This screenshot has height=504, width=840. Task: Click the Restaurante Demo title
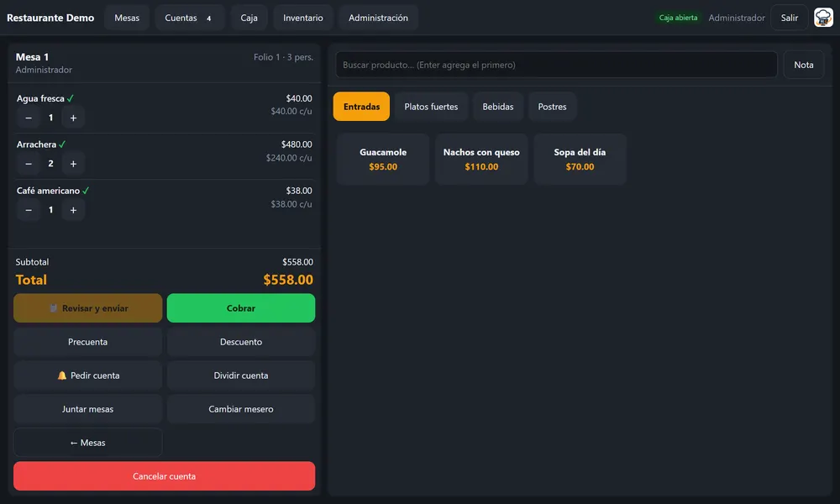(50, 18)
